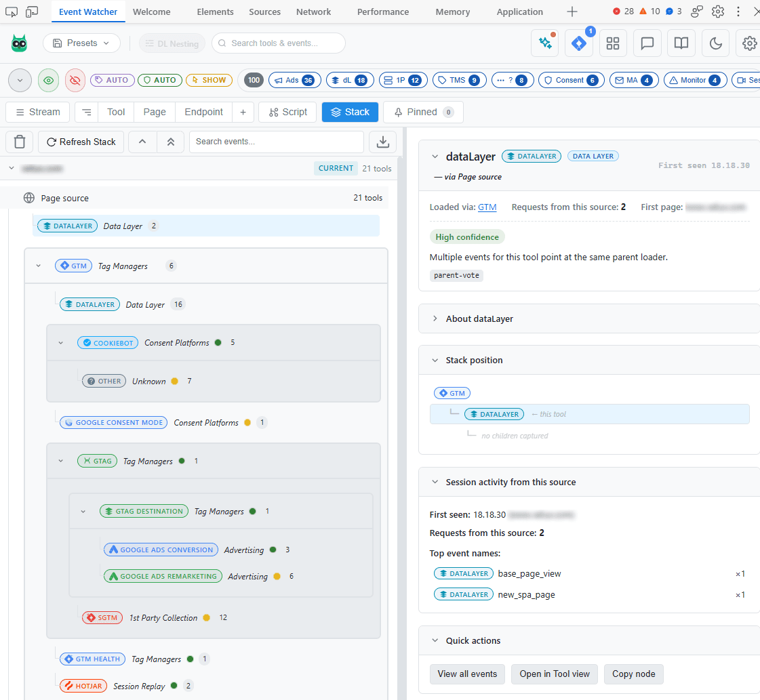Open the Presets dropdown
Image resolution: width=760 pixels, height=700 pixels.
coord(81,43)
